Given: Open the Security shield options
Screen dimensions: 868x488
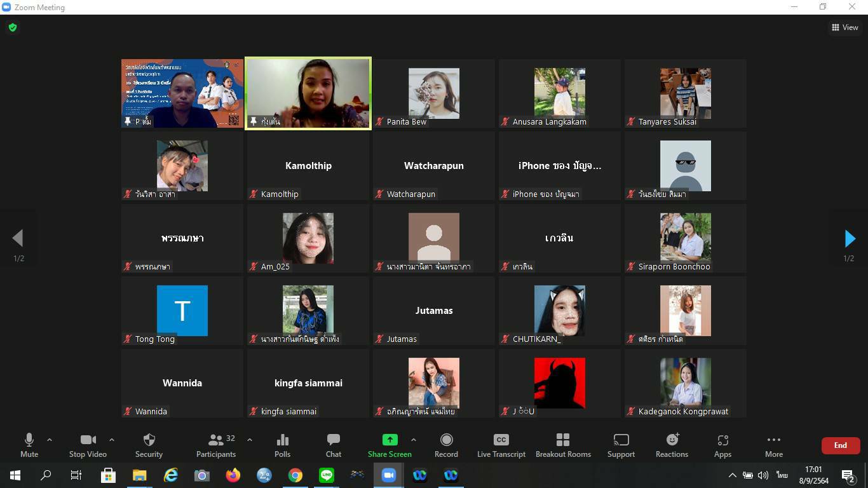Looking at the screenshot, I should click(149, 445).
